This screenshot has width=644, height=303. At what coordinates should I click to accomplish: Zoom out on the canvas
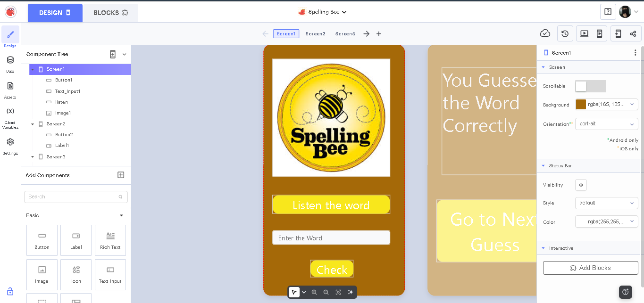(x=326, y=292)
